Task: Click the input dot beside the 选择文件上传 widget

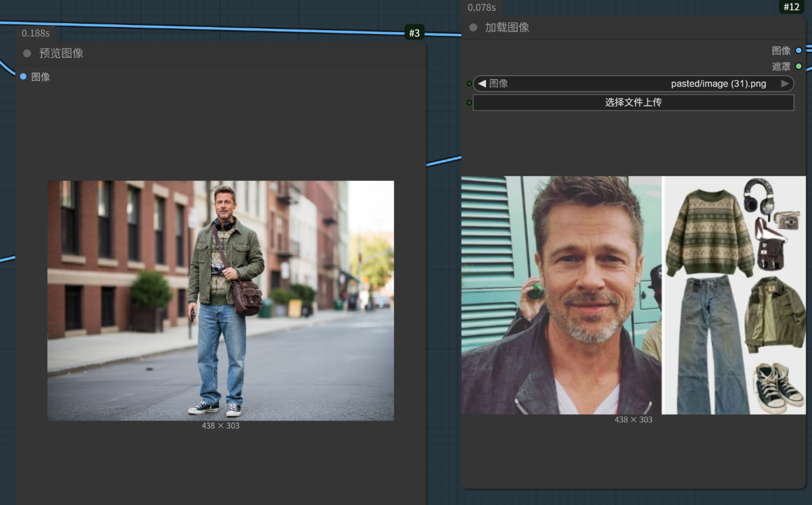Action: tap(469, 103)
